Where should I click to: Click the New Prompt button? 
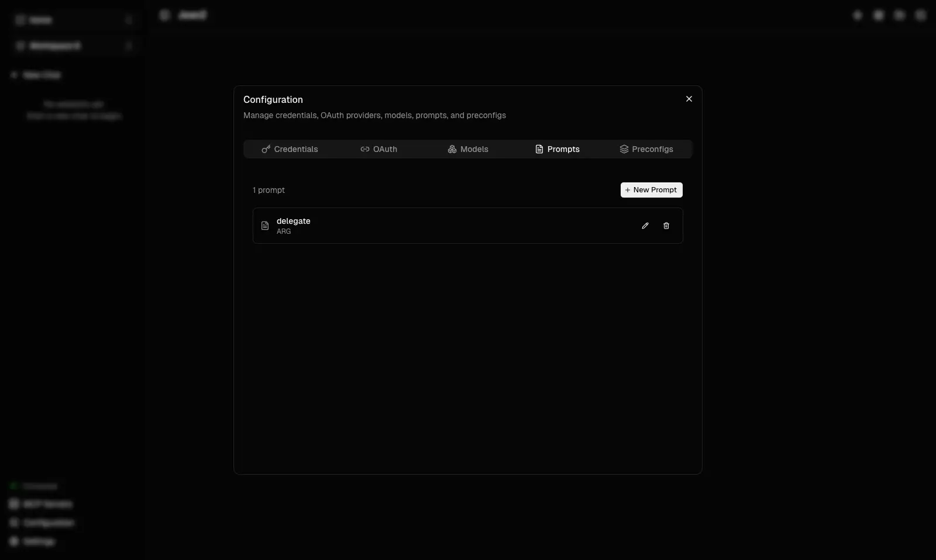coord(651,190)
